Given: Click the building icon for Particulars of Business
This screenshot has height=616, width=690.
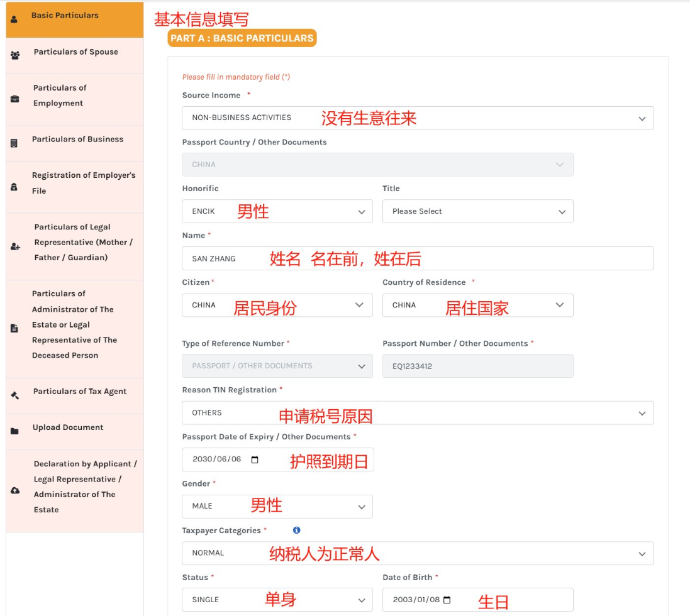Looking at the screenshot, I should (14, 143).
